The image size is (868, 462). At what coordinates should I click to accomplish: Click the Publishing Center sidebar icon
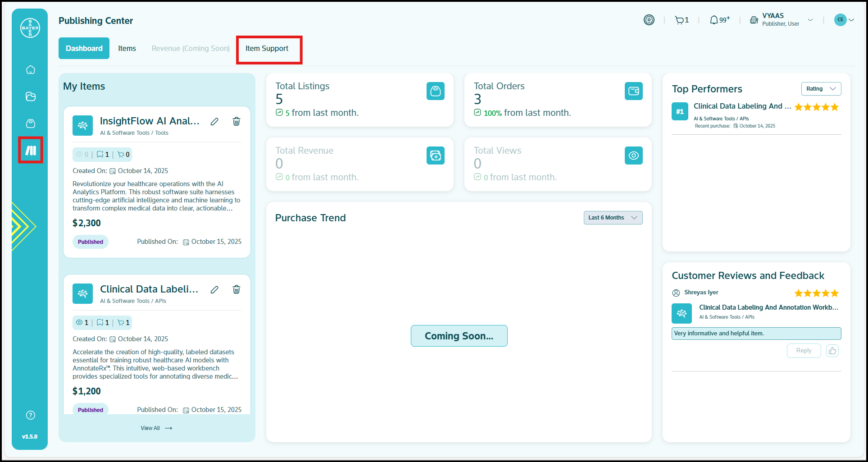coord(31,150)
